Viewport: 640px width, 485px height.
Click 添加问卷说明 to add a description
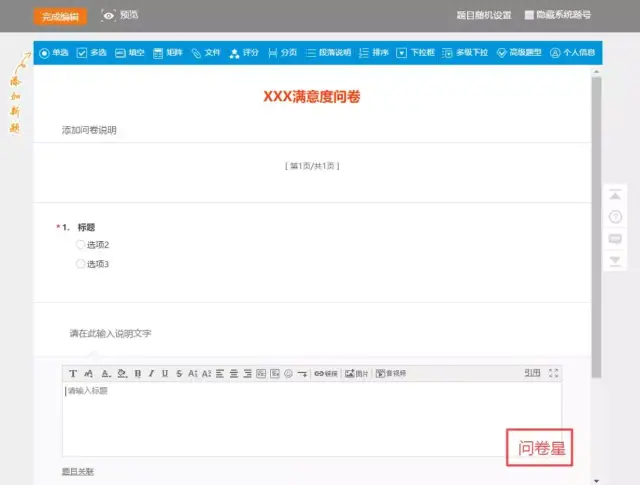point(89,130)
